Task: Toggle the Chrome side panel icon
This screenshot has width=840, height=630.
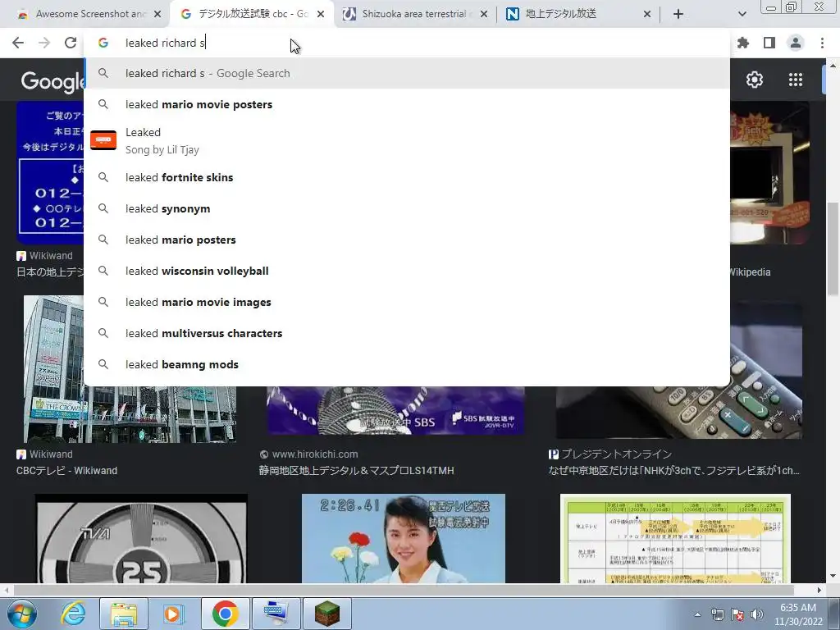Action: [x=769, y=43]
